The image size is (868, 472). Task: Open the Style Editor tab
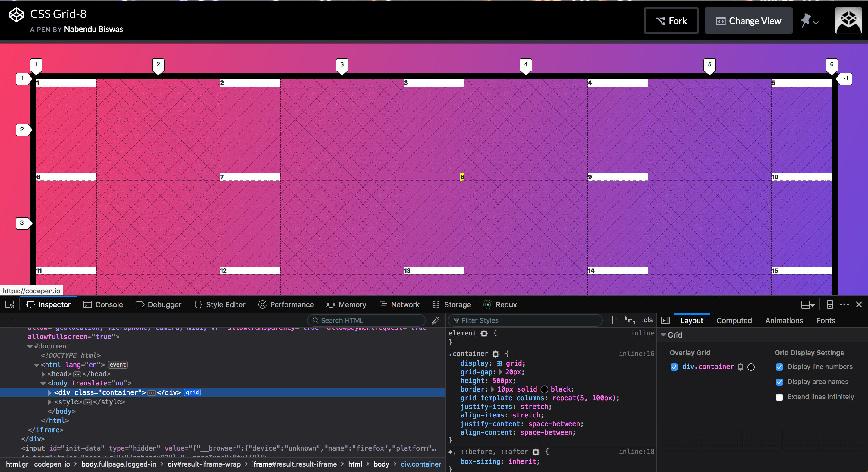pos(220,304)
